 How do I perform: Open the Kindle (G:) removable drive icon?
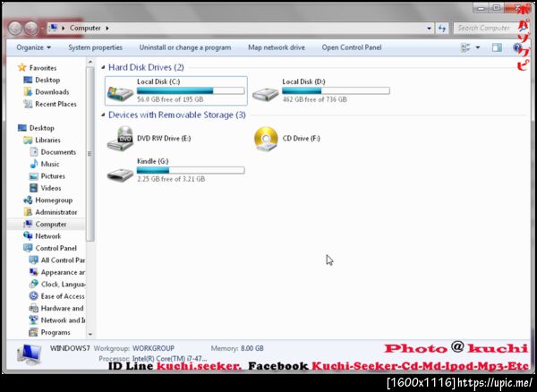pos(120,175)
